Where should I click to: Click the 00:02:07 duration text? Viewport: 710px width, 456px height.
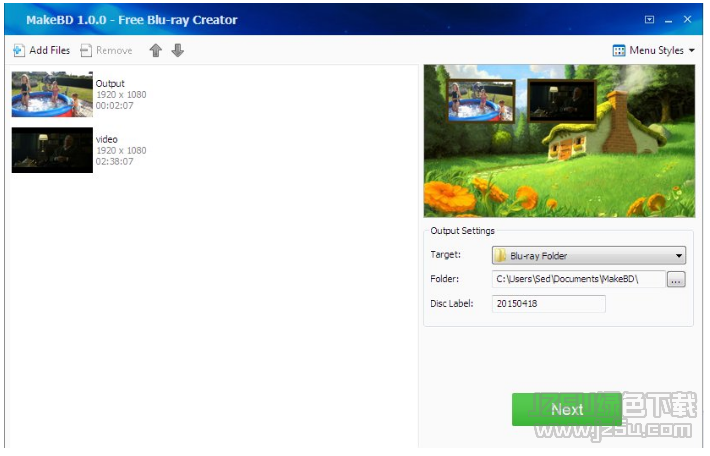point(115,106)
